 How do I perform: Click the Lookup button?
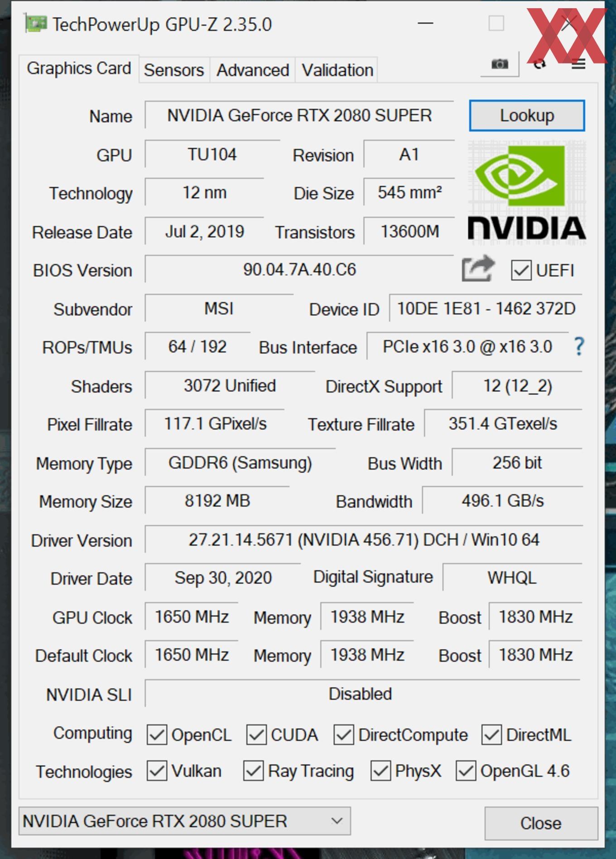click(527, 116)
